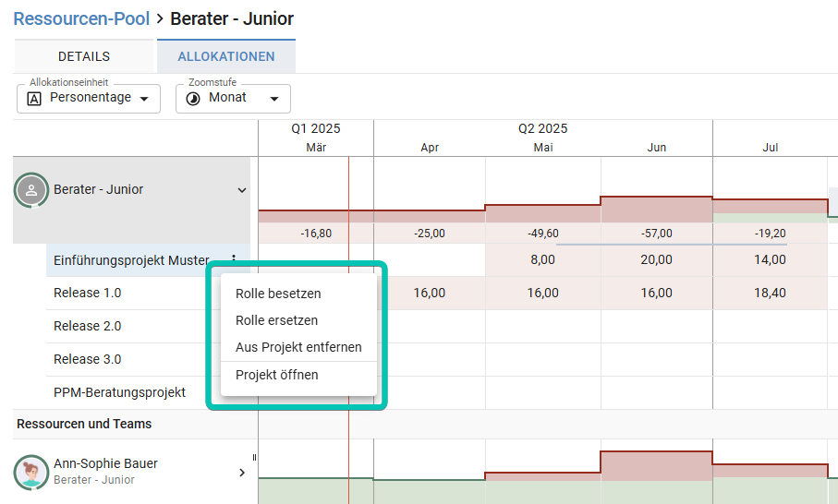Choose Rolle ersetzen from the context menu

point(276,320)
